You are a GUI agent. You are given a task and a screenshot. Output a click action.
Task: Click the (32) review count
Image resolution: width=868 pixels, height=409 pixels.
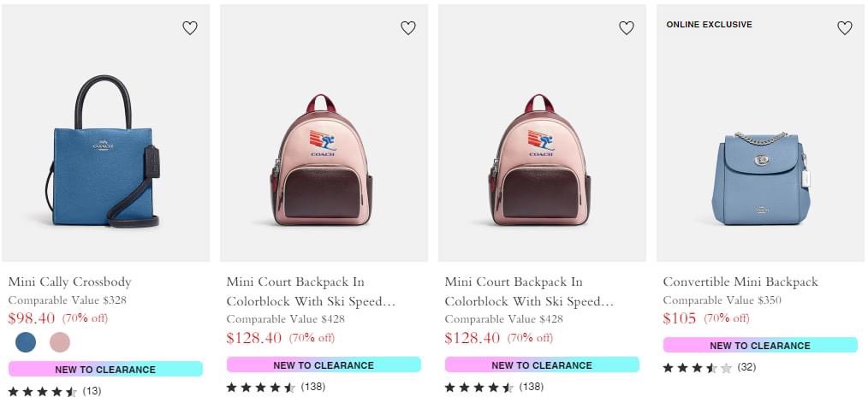tap(746, 368)
